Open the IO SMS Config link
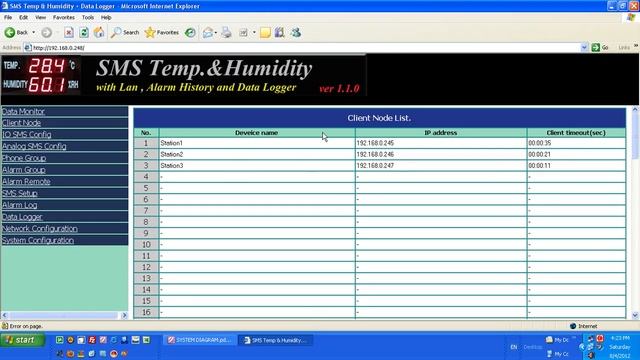640x360 pixels. 27,134
